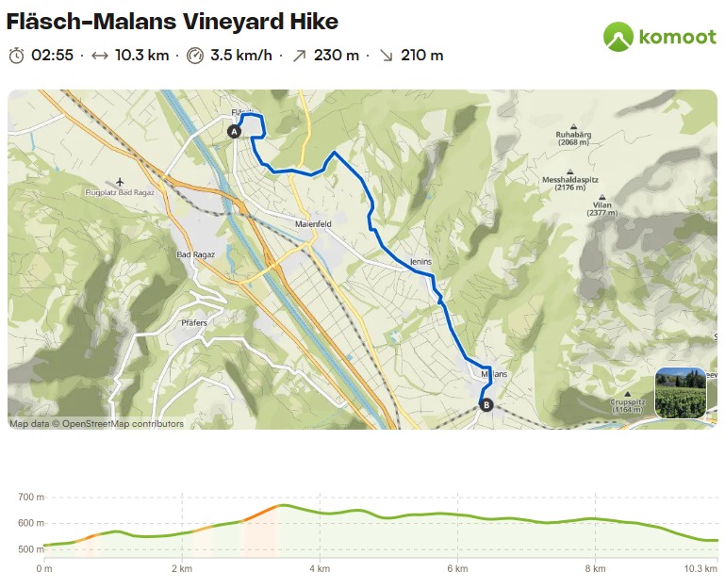Select end point marker B

(486, 405)
